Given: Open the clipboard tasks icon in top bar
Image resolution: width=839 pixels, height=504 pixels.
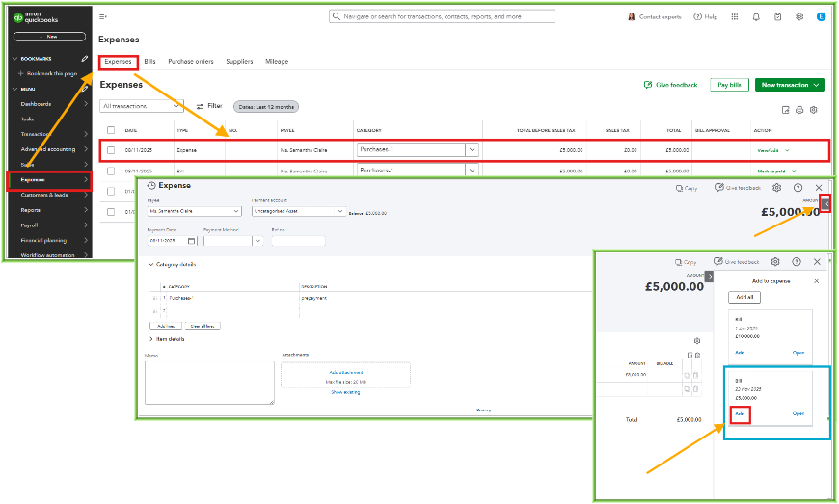Looking at the screenshot, I should [x=777, y=16].
